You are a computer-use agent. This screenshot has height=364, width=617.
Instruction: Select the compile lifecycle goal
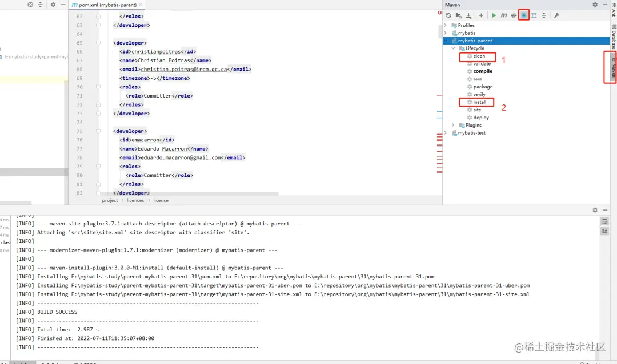click(x=482, y=71)
